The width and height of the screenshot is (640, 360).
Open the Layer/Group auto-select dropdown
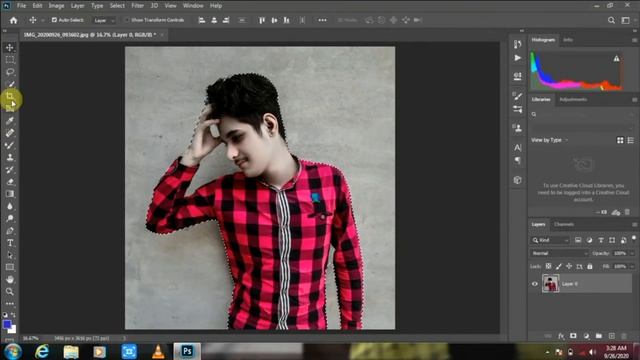click(x=104, y=20)
